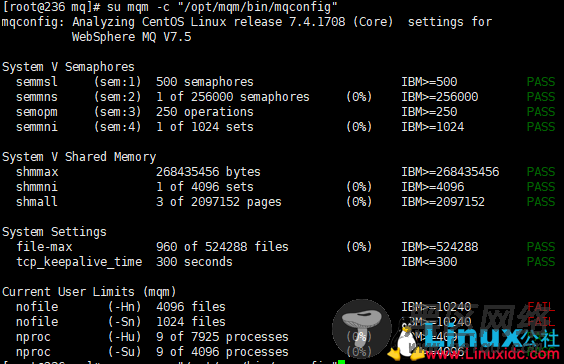This screenshot has width=564, height=364.
Task: Click the WebSphere MQ V7.5 text
Action: (131, 37)
